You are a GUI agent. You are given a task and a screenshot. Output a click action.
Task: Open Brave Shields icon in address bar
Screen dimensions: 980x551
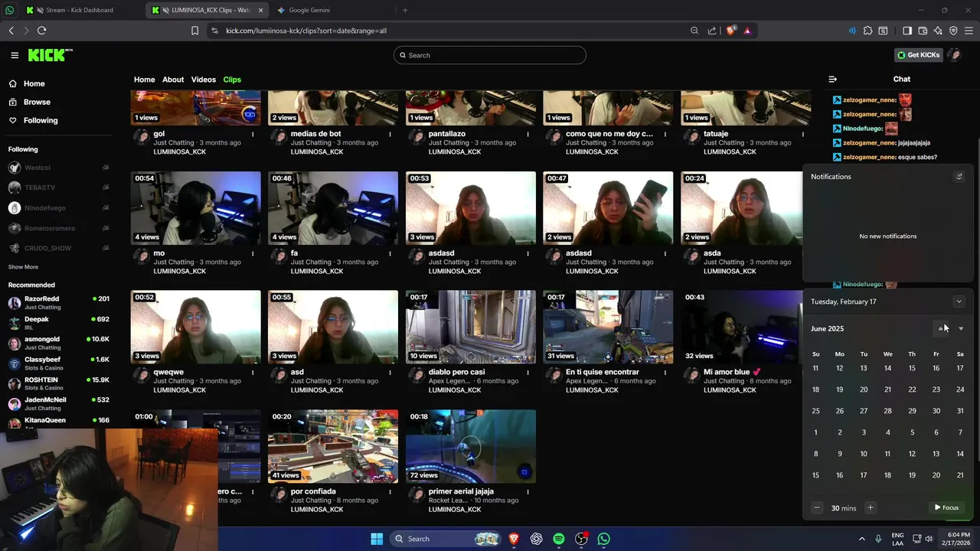[x=730, y=31]
